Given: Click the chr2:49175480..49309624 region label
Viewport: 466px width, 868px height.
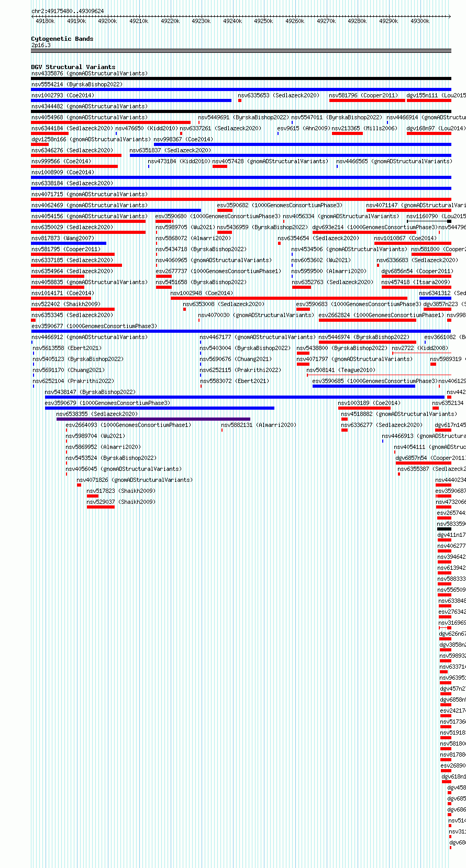Looking at the screenshot, I should click(68, 11).
